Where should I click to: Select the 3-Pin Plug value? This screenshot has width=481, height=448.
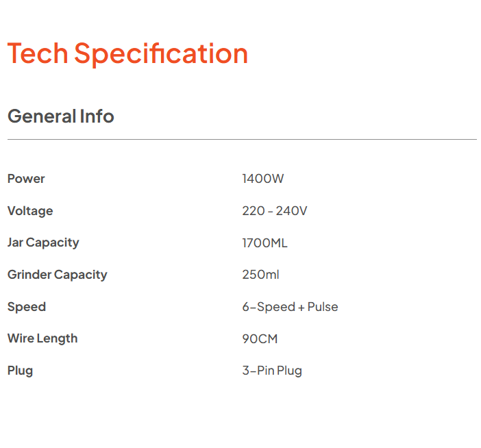pos(272,371)
